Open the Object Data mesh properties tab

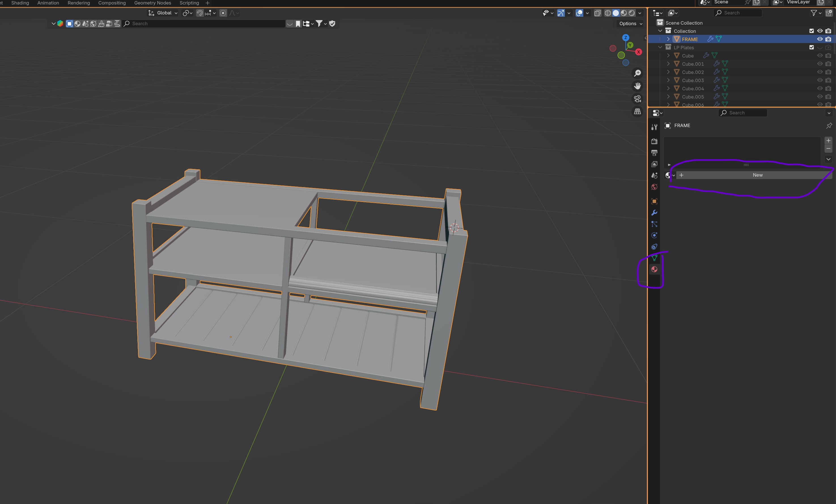[x=654, y=258]
